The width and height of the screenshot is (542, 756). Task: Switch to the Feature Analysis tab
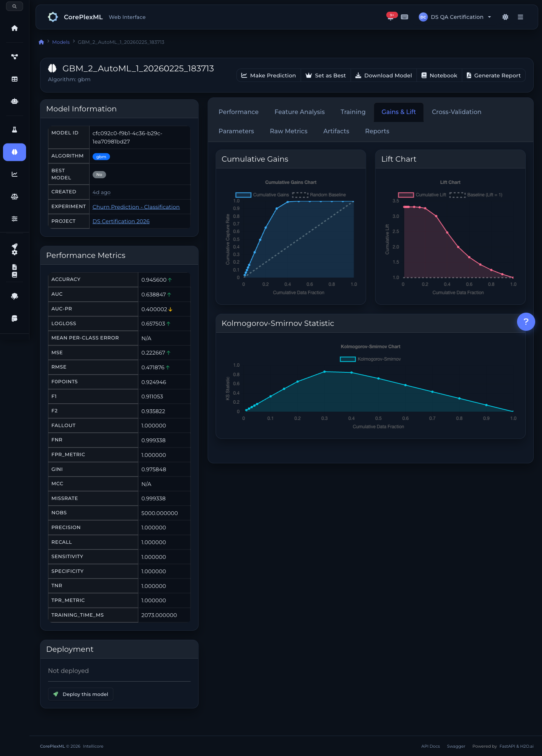pyautogui.click(x=299, y=112)
